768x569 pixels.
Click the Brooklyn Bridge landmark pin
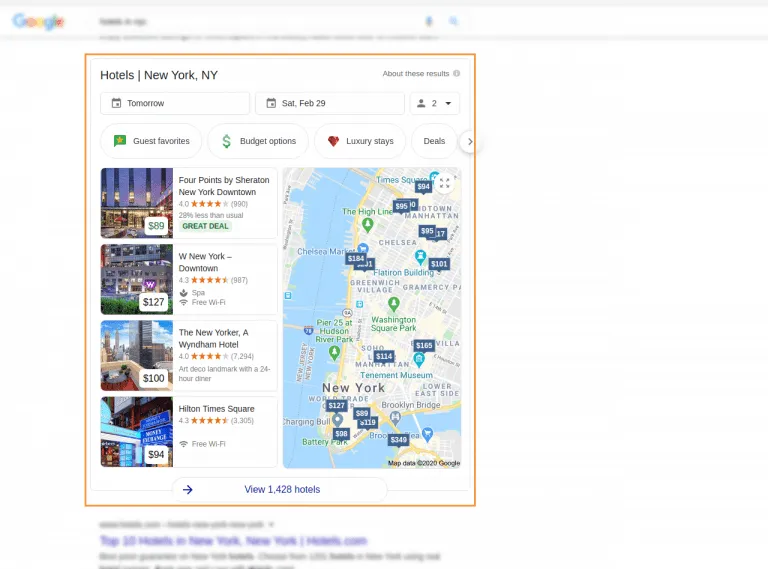395,418
